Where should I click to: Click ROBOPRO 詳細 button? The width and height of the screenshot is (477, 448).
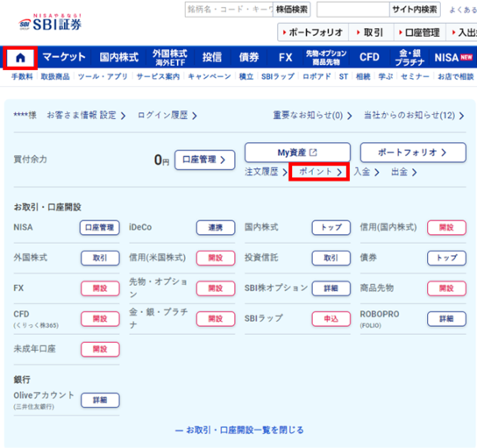pyautogui.click(x=446, y=319)
